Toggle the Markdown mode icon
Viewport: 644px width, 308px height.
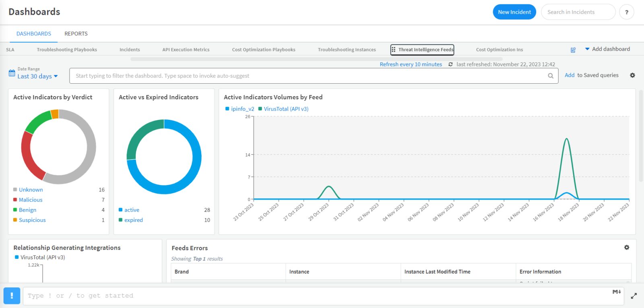pyautogui.click(x=617, y=292)
